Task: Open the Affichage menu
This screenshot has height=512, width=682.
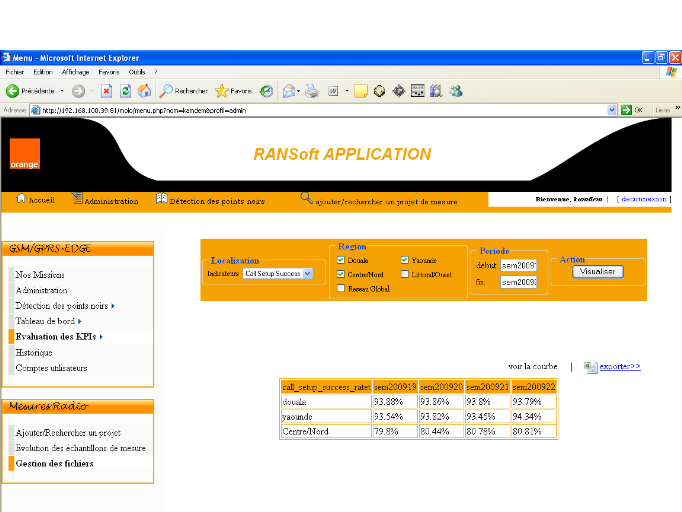Action: pyautogui.click(x=75, y=72)
